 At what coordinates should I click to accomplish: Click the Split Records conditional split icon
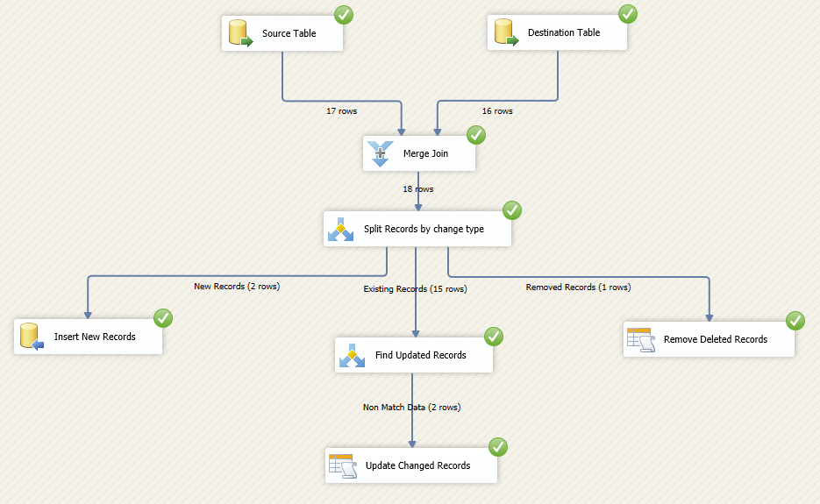[341, 230]
